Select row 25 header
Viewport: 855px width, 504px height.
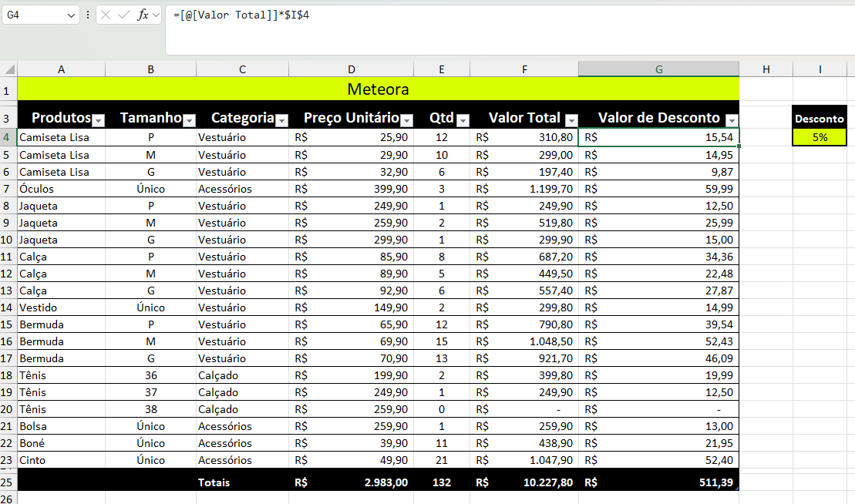tap(8, 482)
